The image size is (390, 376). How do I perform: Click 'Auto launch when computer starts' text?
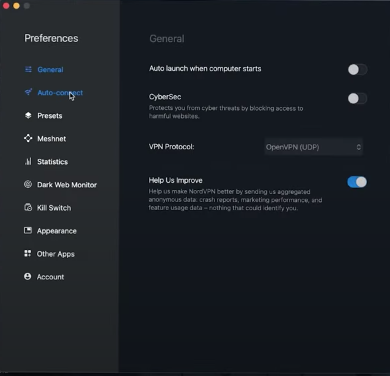click(x=205, y=69)
